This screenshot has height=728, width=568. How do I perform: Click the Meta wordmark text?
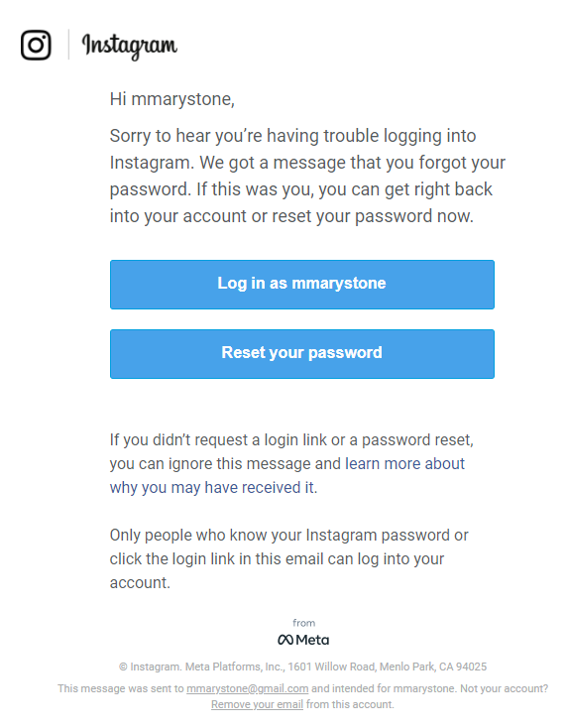pos(312,640)
